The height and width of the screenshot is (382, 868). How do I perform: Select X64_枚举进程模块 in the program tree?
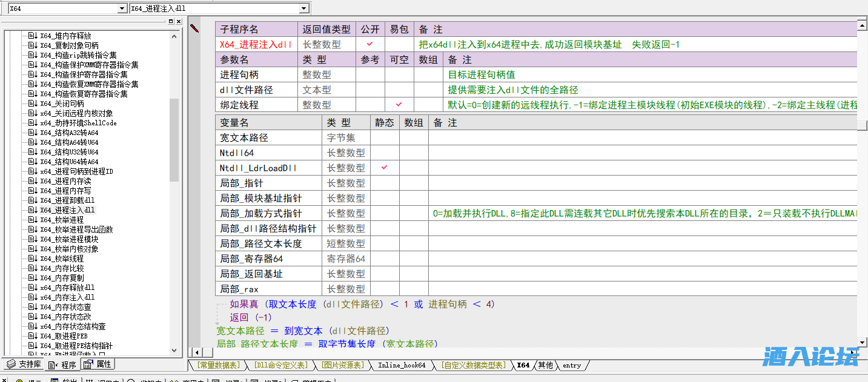click(x=69, y=239)
